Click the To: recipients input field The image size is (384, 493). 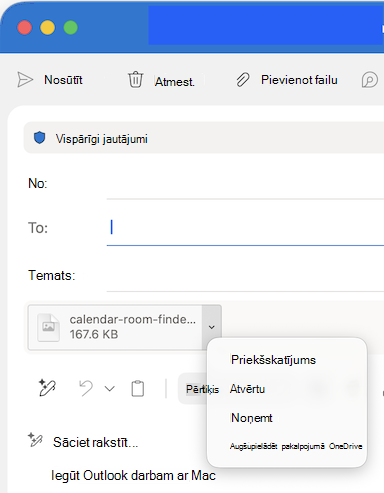tap(245, 228)
